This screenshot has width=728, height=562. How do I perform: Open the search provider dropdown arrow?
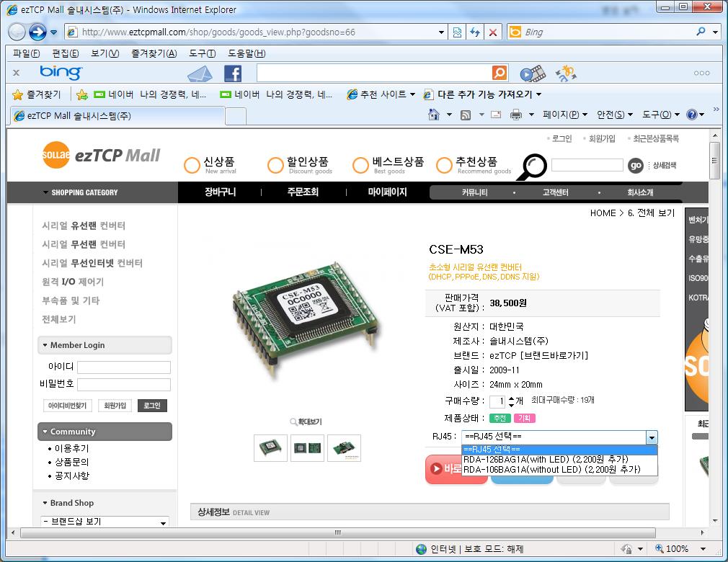pyautogui.click(x=716, y=32)
